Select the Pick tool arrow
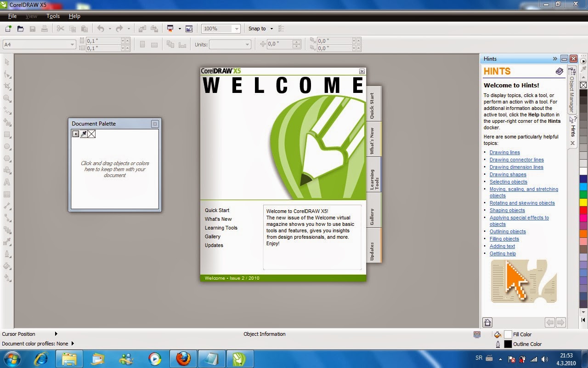 [7, 62]
